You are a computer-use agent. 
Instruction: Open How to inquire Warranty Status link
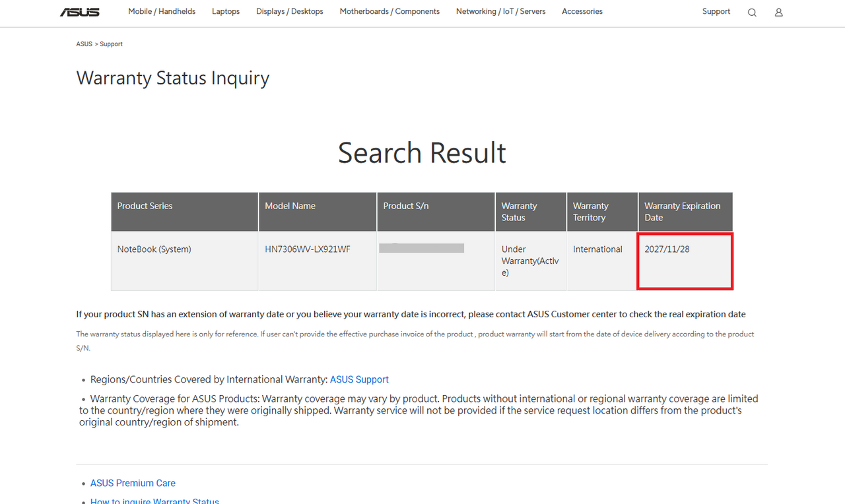click(x=154, y=501)
